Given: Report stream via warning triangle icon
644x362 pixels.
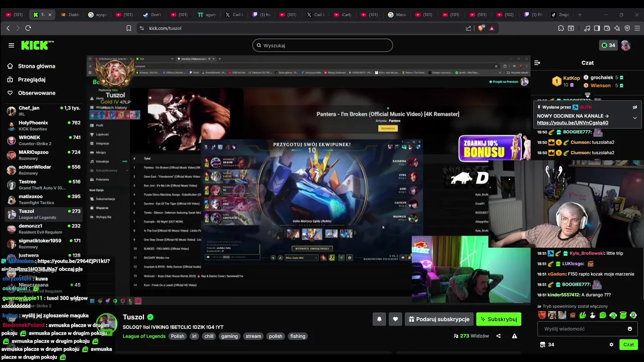Looking at the screenshot, I should pos(514,336).
